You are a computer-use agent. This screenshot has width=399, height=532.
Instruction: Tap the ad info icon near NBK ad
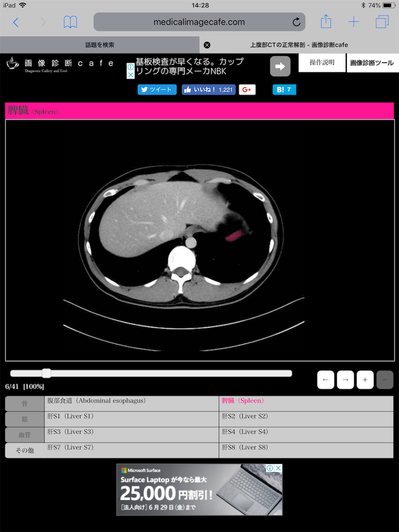[130, 67]
